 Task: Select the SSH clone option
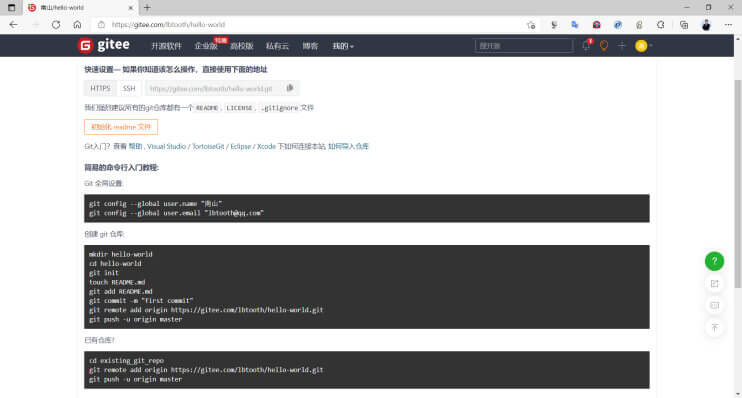(129, 88)
